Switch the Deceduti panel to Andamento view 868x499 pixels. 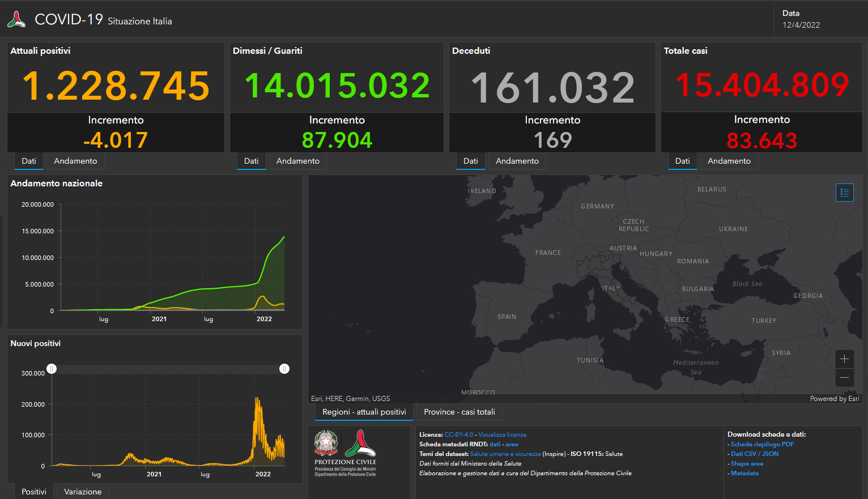(516, 161)
